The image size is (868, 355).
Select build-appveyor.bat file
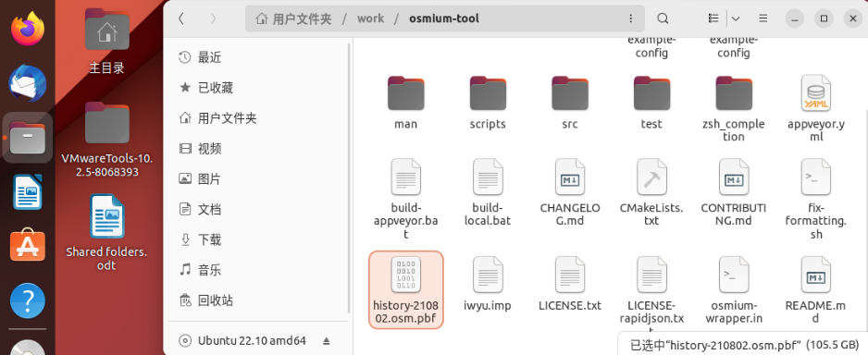(x=405, y=199)
